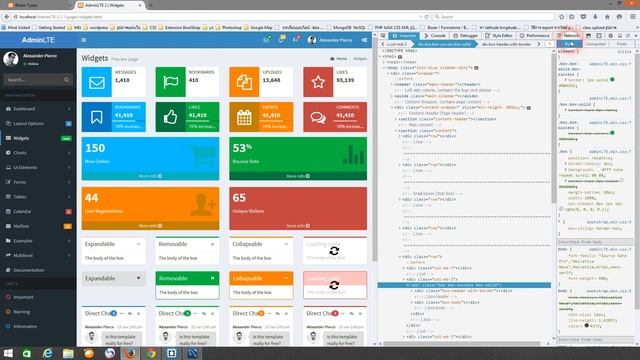Viewport: 640px width, 360px height.
Task: Click the Uploads files info box icon
Action: pyautogui.click(x=244, y=82)
